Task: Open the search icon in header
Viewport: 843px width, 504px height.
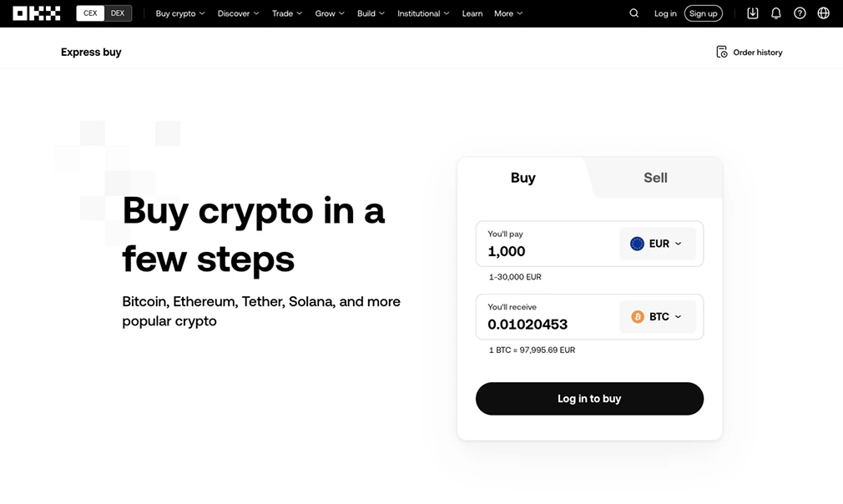Action: coord(634,13)
